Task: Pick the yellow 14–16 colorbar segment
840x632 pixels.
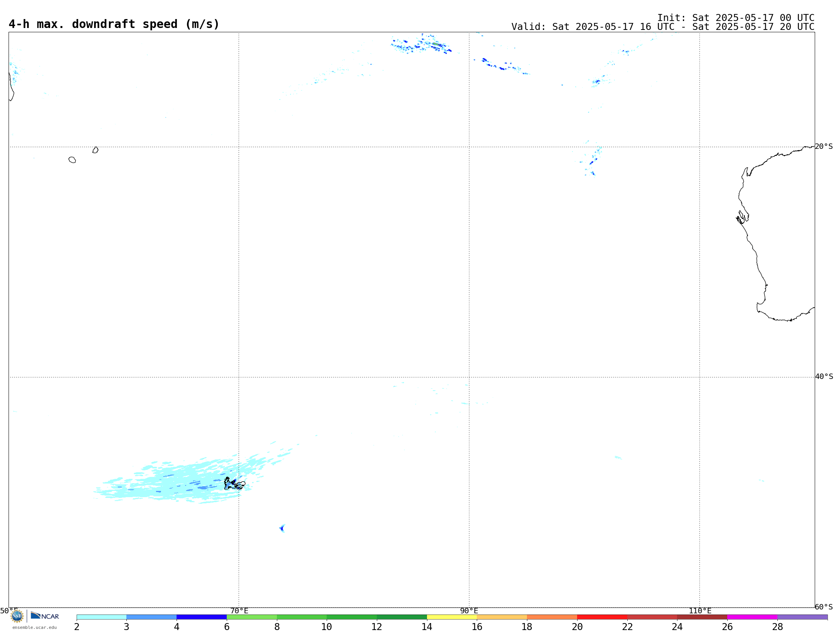Action: click(x=452, y=617)
